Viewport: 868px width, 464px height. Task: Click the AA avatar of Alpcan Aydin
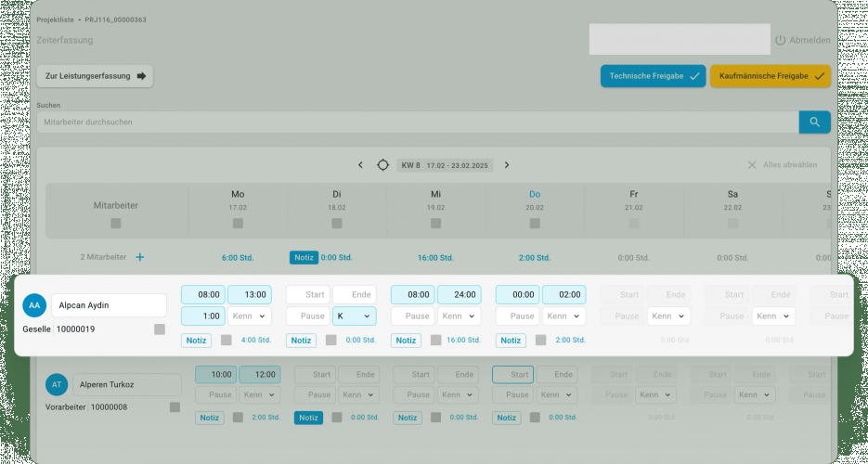(x=34, y=305)
